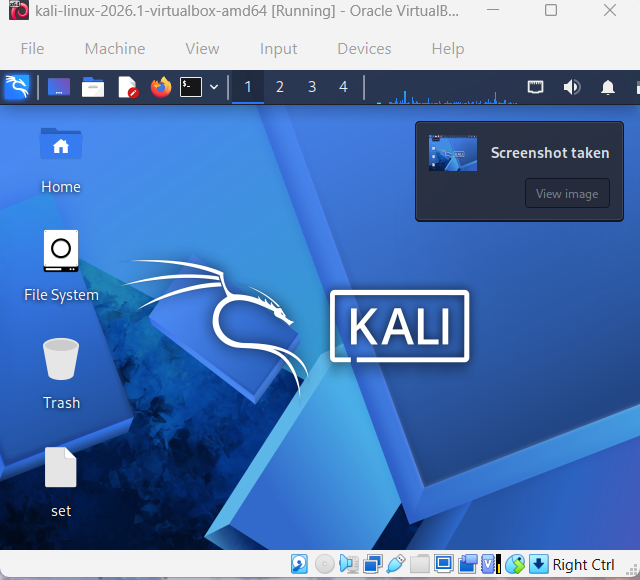Open the Machine menu
Screen dimensions: 640x580
pos(115,49)
